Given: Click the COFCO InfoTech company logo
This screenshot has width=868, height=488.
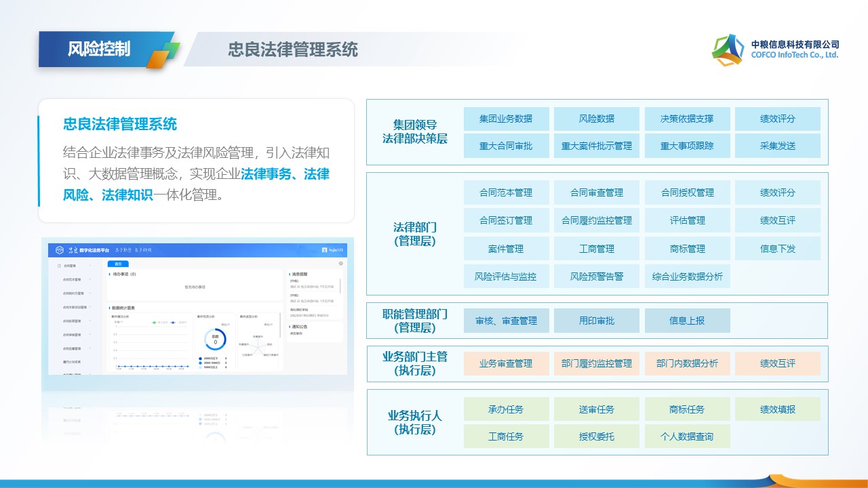Looking at the screenshot, I should (x=729, y=49).
